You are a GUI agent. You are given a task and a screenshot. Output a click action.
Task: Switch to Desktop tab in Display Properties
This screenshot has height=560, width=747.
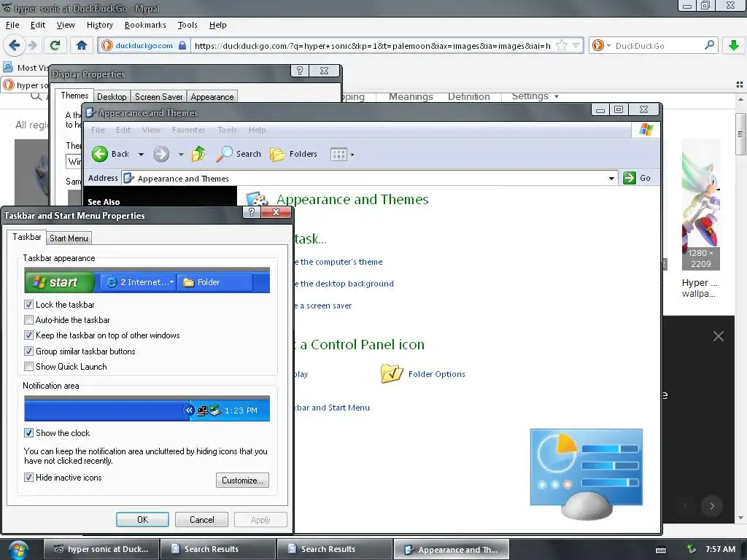point(112,97)
